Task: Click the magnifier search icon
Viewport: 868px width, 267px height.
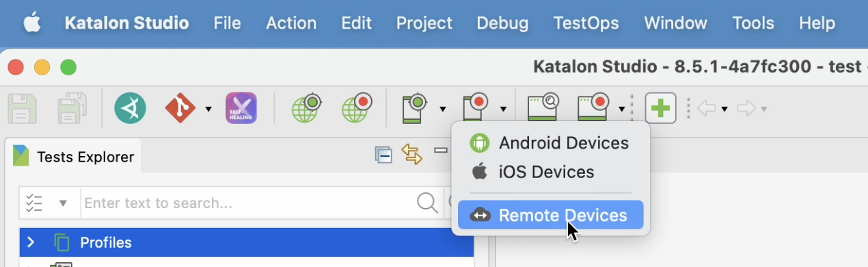Action: 427,203
